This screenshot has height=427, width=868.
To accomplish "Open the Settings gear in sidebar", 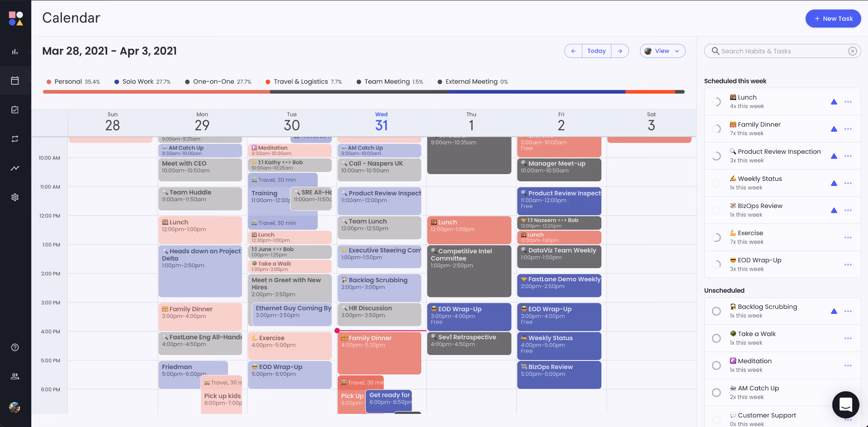I will (15, 197).
